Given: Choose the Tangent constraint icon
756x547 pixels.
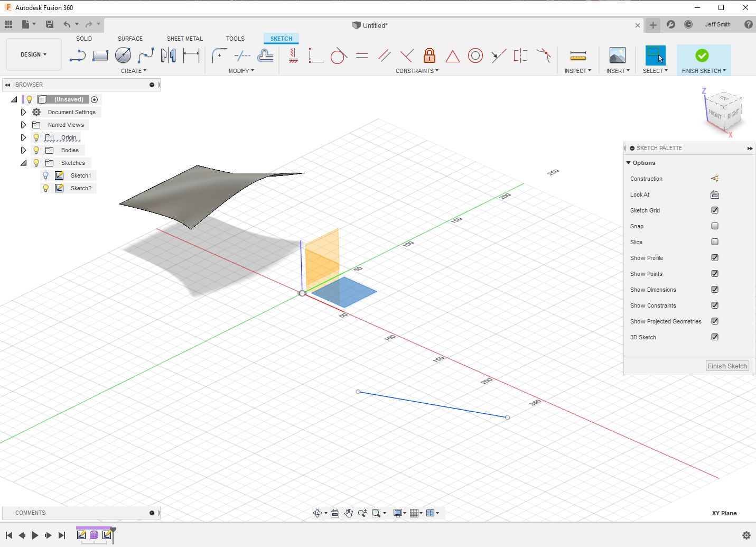Looking at the screenshot, I should [x=338, y=55].
